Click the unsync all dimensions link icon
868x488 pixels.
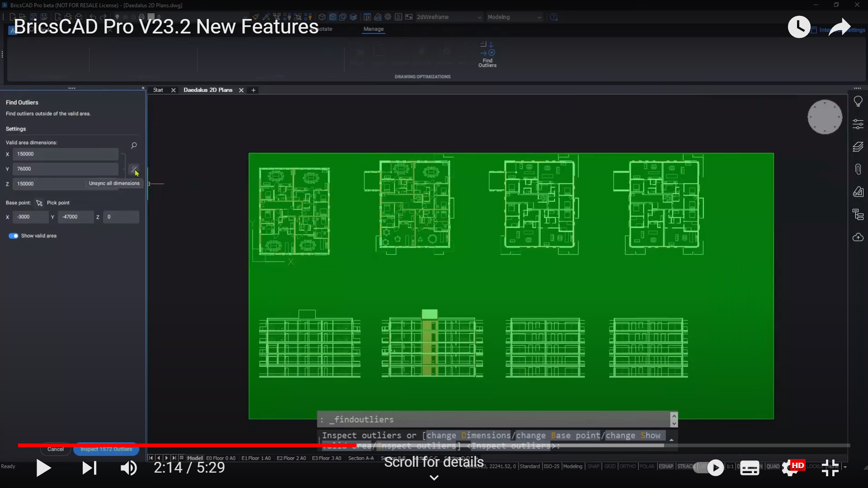coord(134,169)
